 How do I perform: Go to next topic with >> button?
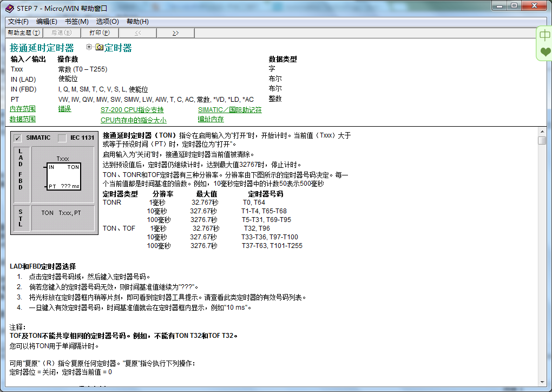[x=175, y=33]
